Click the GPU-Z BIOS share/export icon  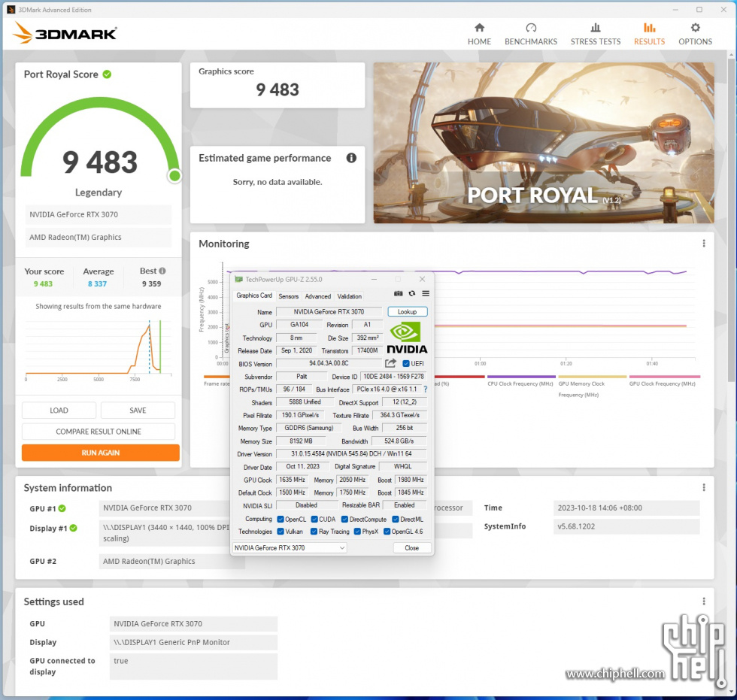click(x=390, y=363)
